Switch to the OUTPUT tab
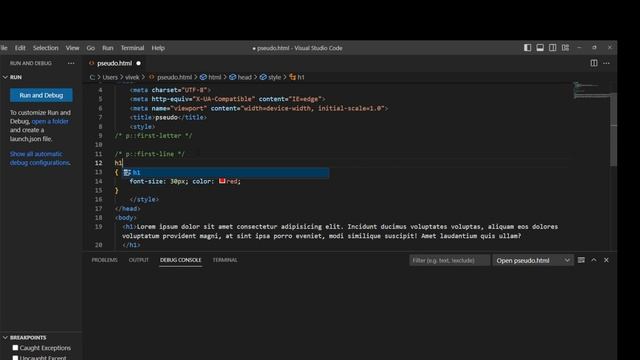640x360 pixels. point(139,260)
